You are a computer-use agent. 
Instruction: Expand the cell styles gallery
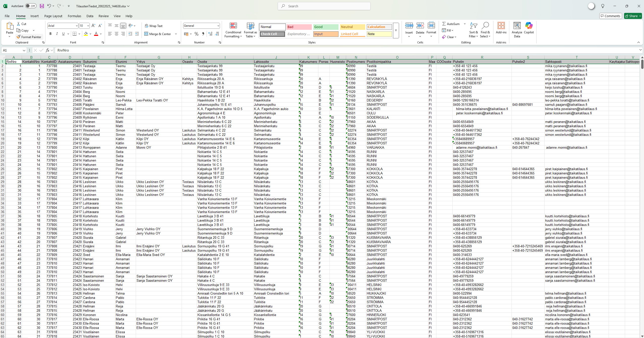[x=396, y=30]
